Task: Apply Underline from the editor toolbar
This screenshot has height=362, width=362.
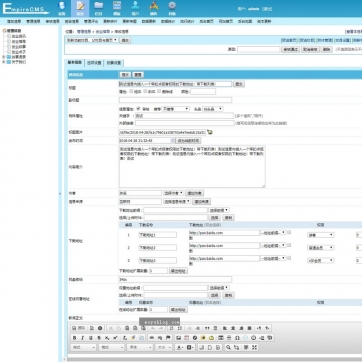Action: (x=90, y=338)
